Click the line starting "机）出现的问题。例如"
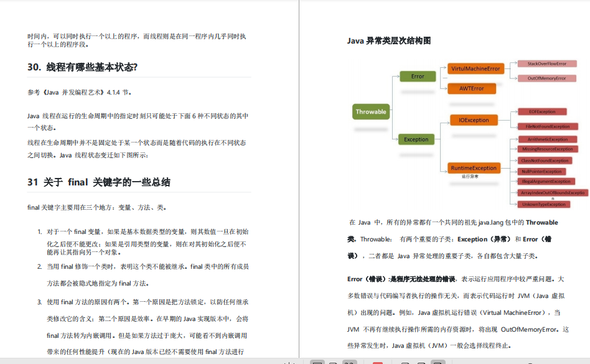 pos(454,312)
